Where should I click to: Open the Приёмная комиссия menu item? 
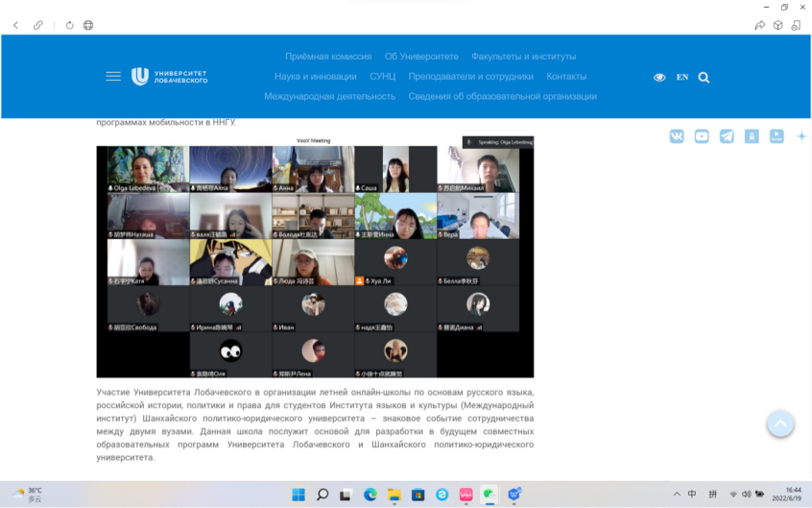pos(328,57)
